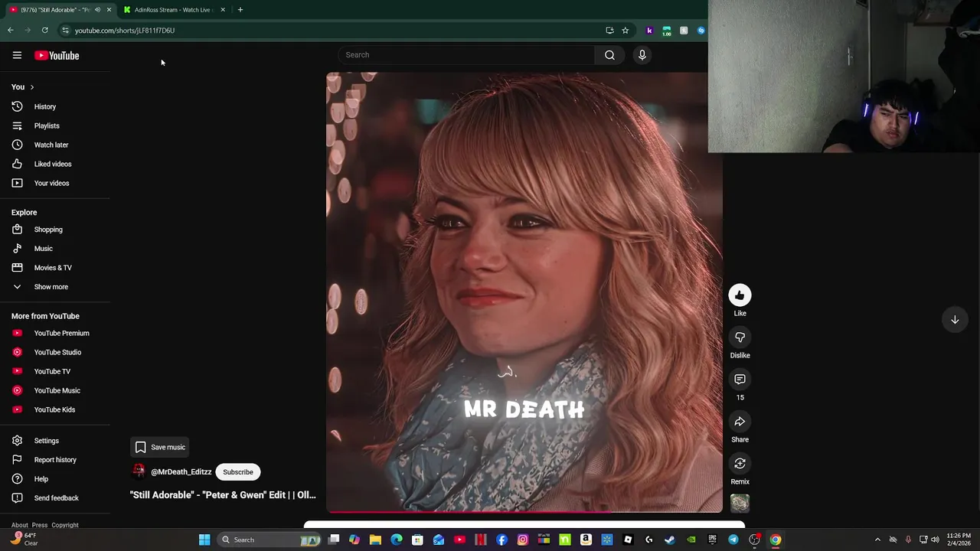
Task: Open the @MrDeath_Editzz channel link
Action: pyautogui.click(x=181, y=472)
